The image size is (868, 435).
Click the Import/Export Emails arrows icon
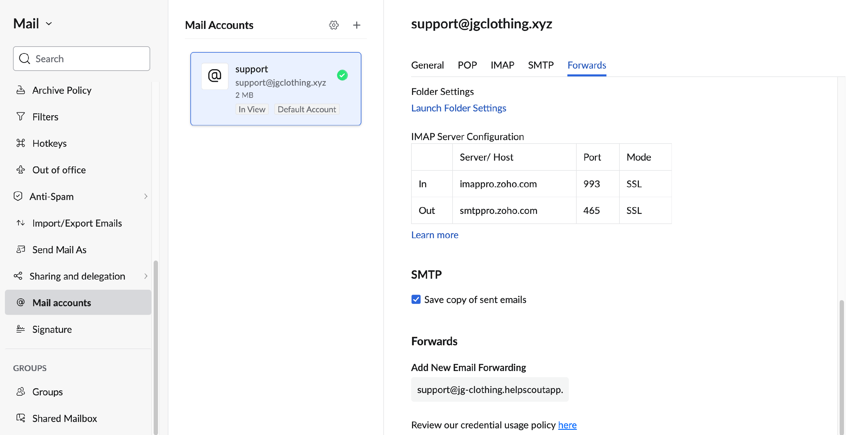21,223
